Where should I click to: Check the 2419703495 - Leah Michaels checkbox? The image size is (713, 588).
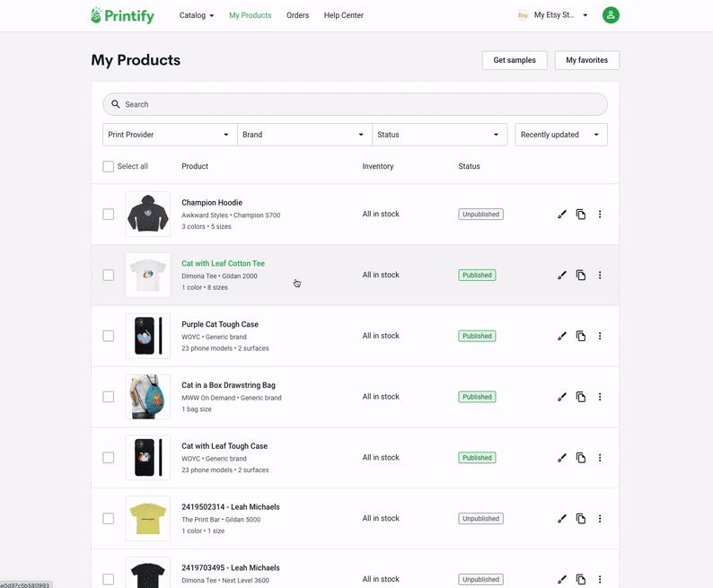(x=109, y=579)
